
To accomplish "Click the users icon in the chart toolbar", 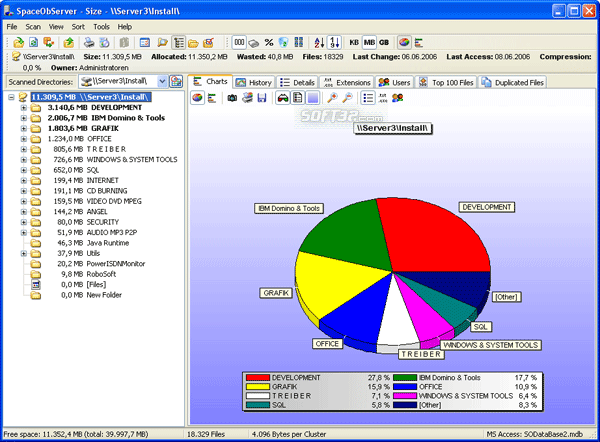I will (x=398, y=98).
